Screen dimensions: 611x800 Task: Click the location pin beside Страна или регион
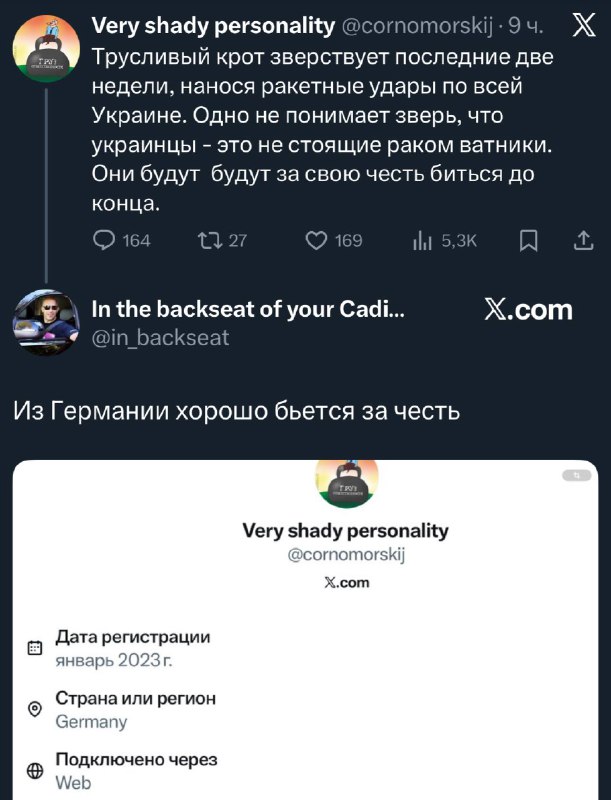click(35, 709)
